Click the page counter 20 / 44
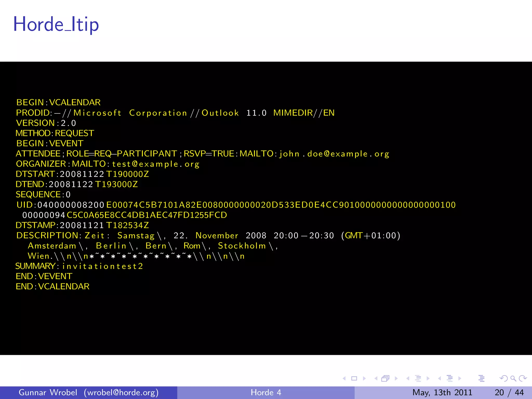The width and height of the screenshot is (532, 399). tap(509, 393)
